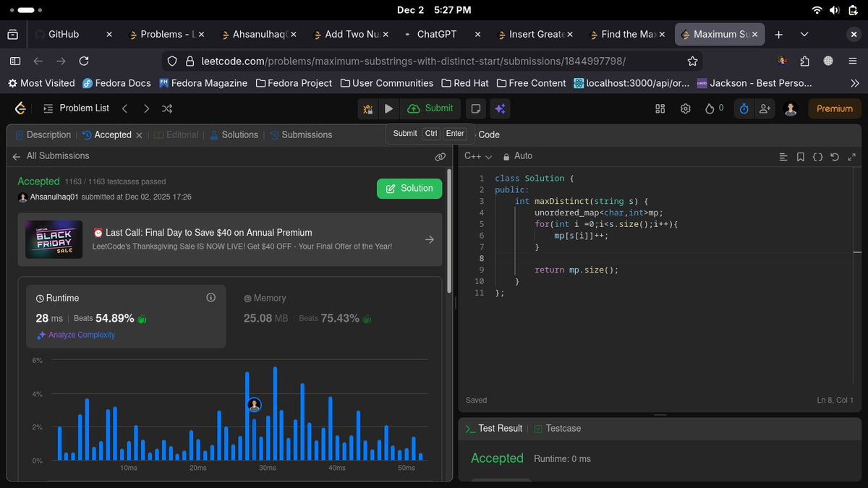Click the left panel vertical scrollbar

coord(450,231)
